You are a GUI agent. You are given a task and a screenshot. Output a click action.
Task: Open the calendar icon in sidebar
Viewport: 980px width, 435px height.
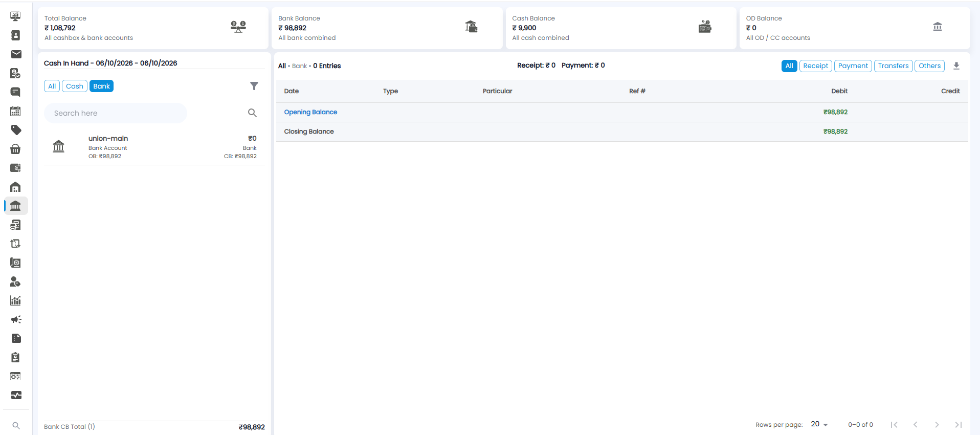[x=16, y=111]
